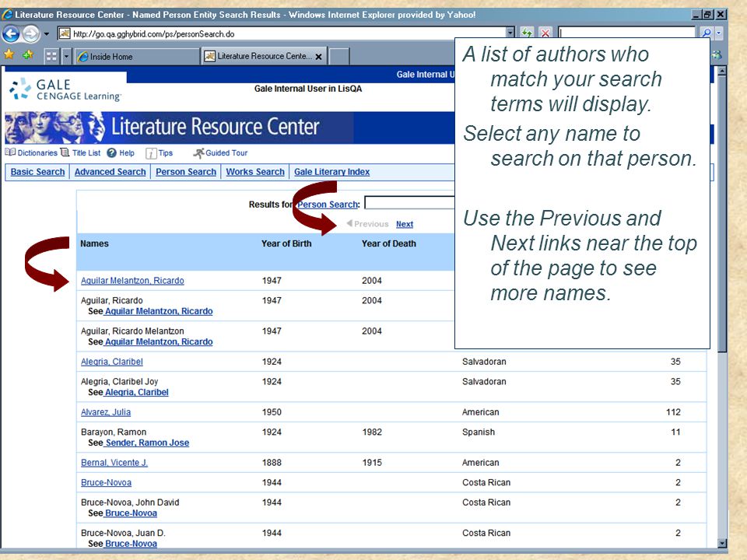Click birth year 1888 for Bernal
Screen dimensions: 747x560
click(272, 462)
